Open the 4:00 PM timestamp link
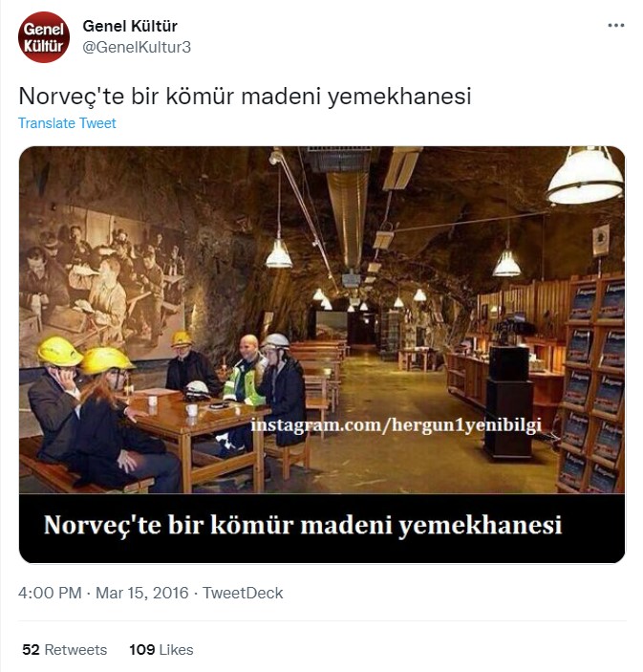 pyautogui.click(x=50, y=594)
